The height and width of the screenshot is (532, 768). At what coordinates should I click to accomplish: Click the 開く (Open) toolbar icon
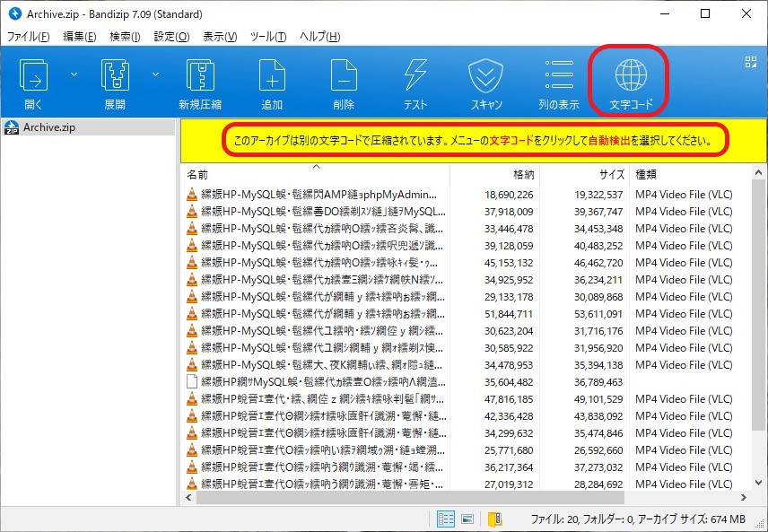33,76
